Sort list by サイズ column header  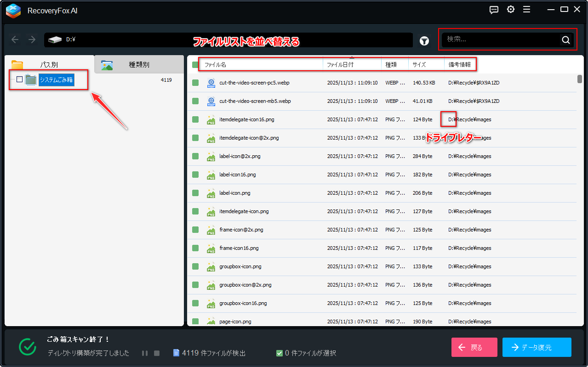[426, 65]
